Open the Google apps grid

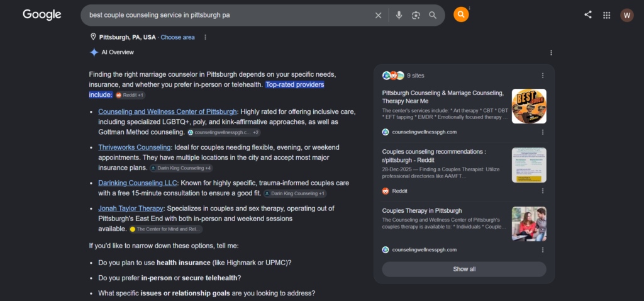pyautogui.click(x=607, y=15)
